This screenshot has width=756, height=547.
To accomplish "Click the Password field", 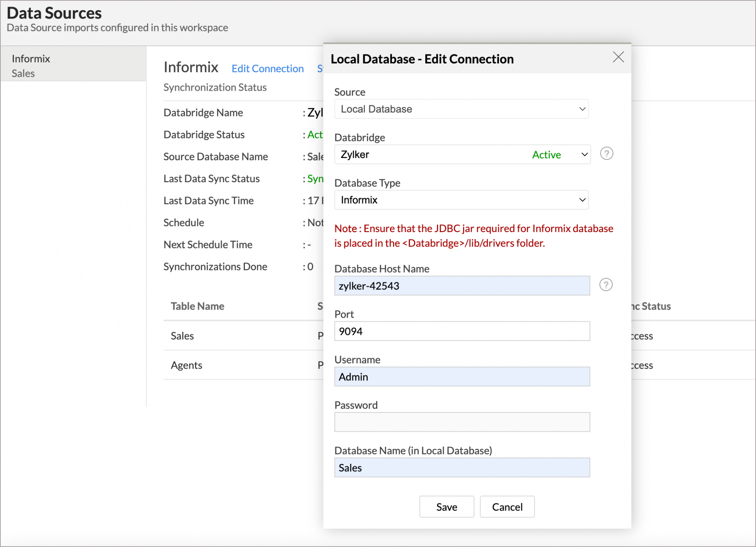I will 462,422.
